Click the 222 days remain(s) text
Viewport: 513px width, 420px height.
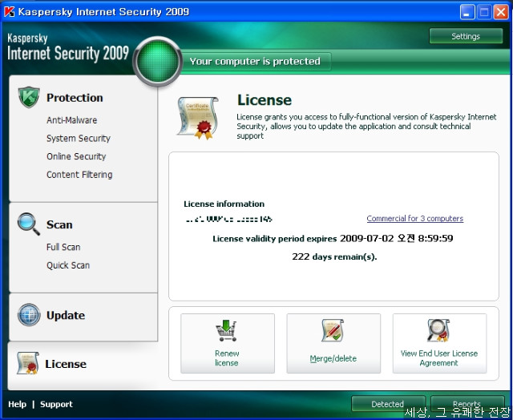click(334, 256)
